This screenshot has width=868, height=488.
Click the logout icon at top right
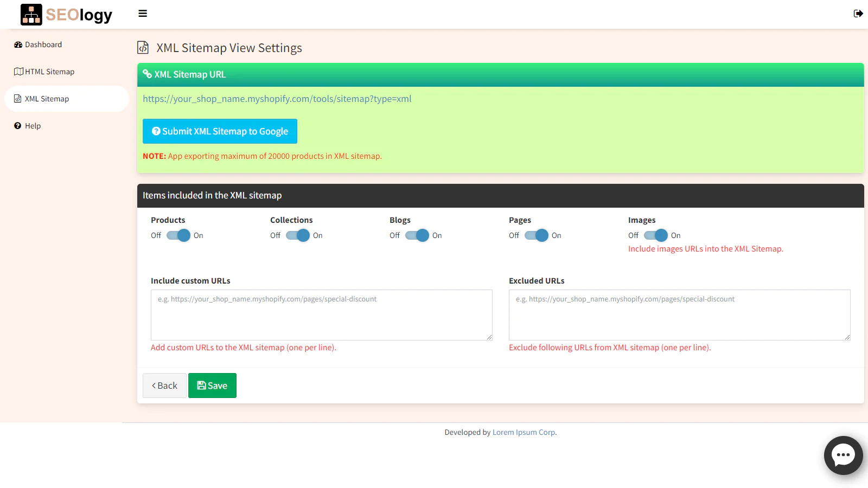tap(858, 14)
